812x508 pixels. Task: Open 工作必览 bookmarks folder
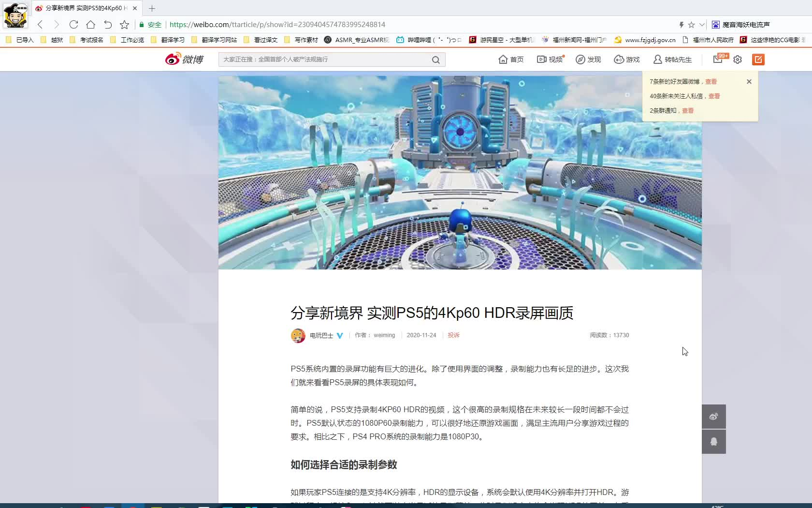coord(127,40)
